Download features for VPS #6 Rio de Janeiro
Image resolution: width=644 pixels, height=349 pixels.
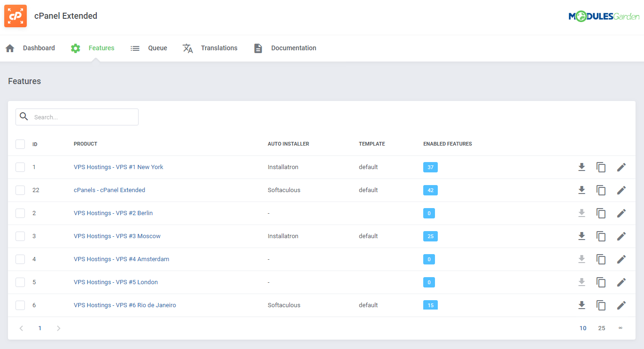tap(582, 305)
